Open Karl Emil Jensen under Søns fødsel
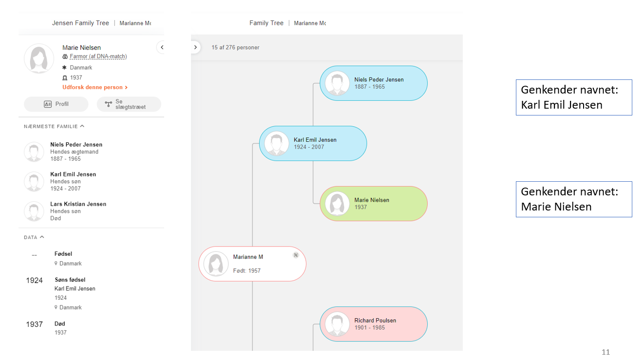This screenshot has height=363, width=644. click(75, 288)
